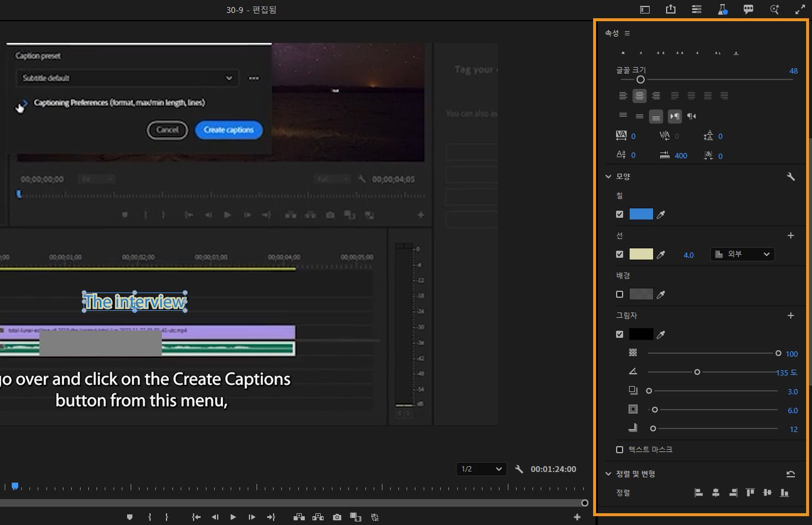Viewport: 812px width, 525px height.
Task: Disable the fill (칠) checkbox
Action: pos(620,215)
